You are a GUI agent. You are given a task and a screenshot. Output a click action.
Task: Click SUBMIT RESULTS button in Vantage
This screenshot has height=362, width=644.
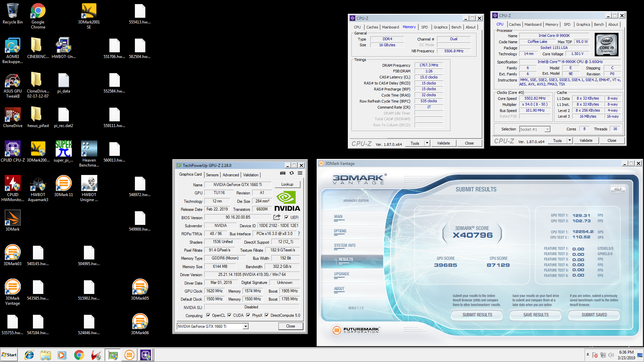[477, 315]
